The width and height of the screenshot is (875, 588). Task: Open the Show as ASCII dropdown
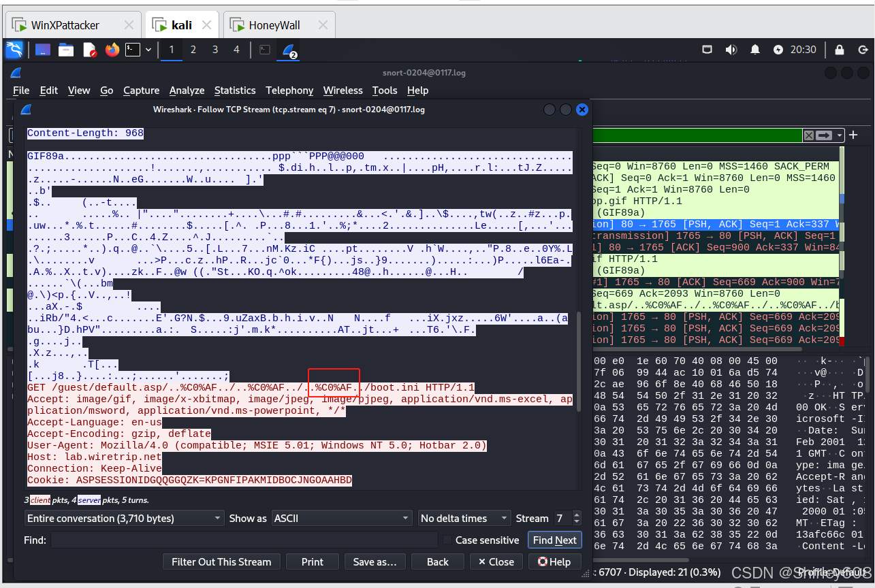coord(343,519)
